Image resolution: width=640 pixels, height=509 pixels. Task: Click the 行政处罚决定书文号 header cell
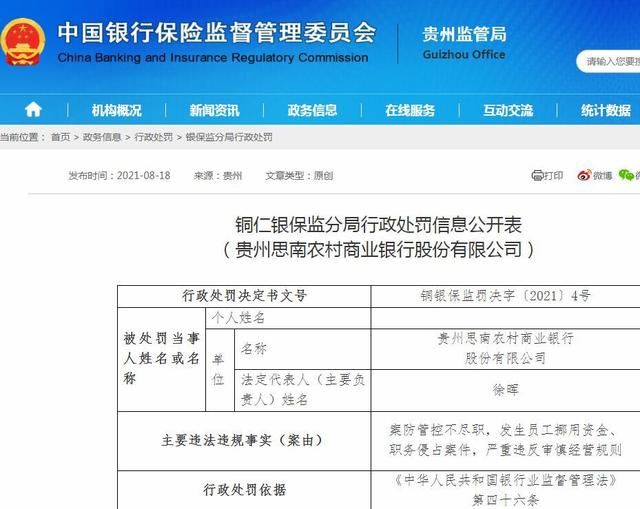[x=244, y=296]
